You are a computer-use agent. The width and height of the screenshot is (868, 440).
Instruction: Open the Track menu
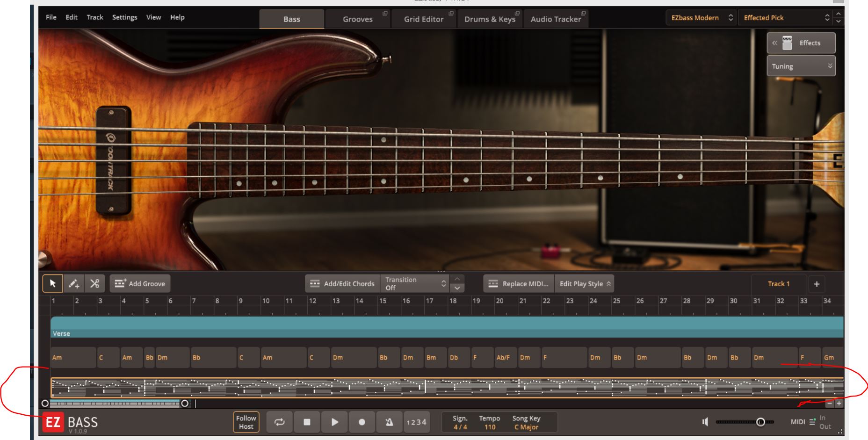click(94, 17)
